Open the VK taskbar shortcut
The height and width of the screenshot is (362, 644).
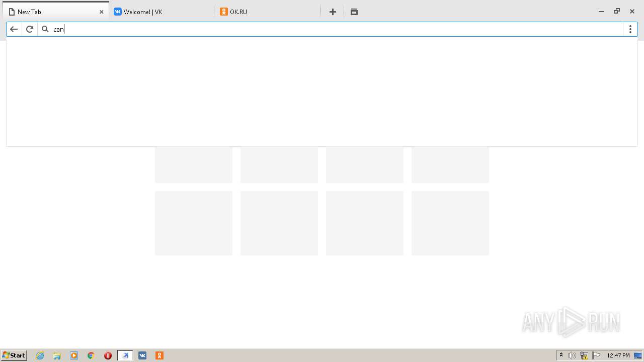[142, 355]
